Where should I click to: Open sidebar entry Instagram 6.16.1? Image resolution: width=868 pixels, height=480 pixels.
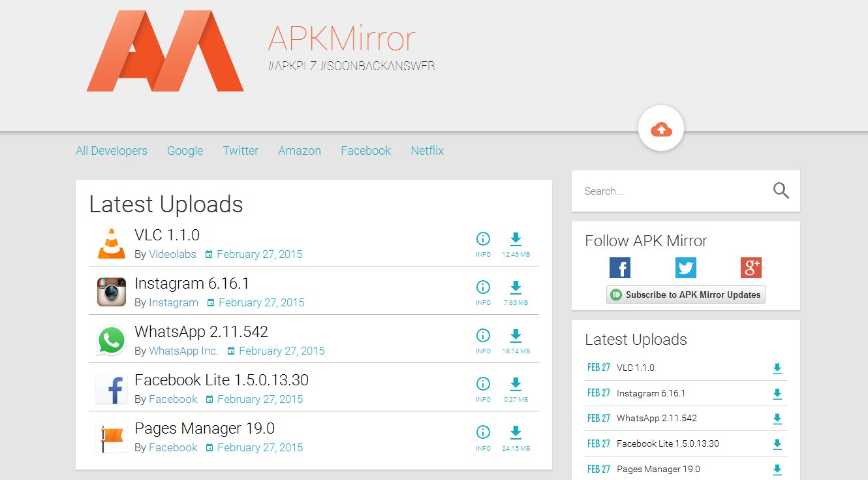(651, 394)
